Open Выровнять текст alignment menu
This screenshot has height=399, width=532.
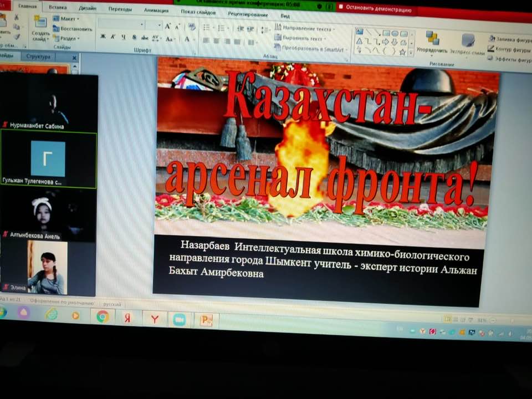[x=300, y=38]
